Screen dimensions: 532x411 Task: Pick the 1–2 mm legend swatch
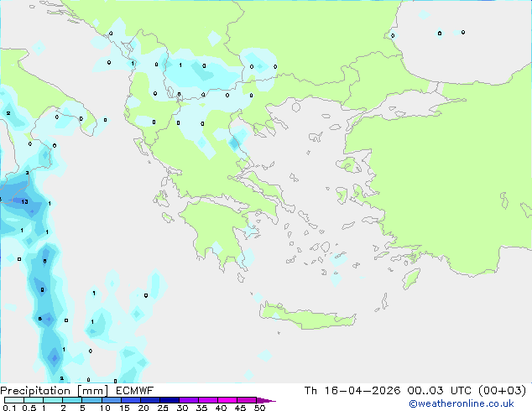53,400
